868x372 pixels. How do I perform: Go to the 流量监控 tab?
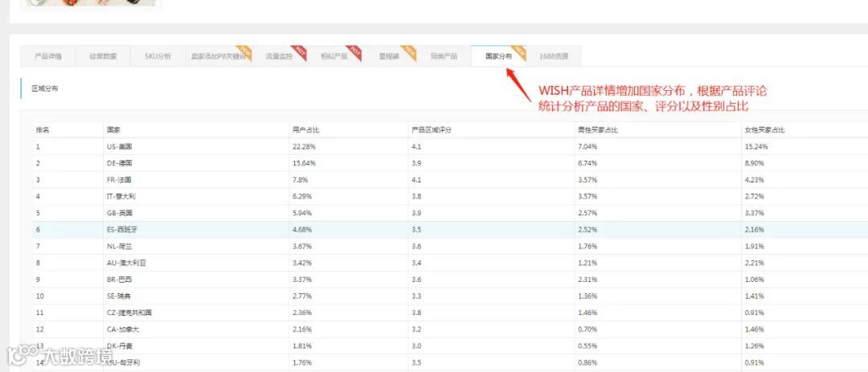pyautogui.click(x=279, y=56)
